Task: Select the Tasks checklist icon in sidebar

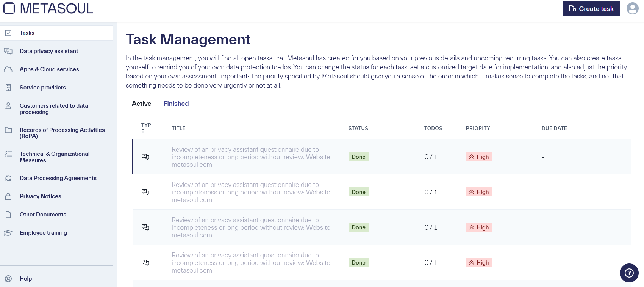Action: [x=8, y=33]
